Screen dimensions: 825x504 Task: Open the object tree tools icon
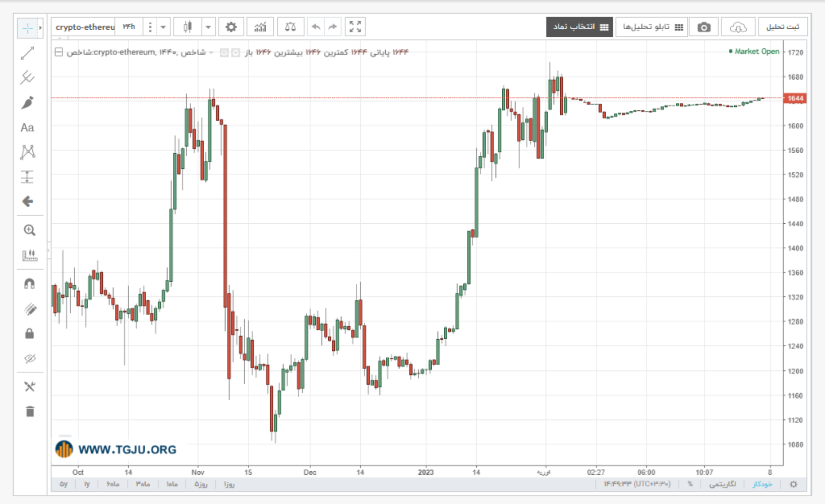(30, 387)
